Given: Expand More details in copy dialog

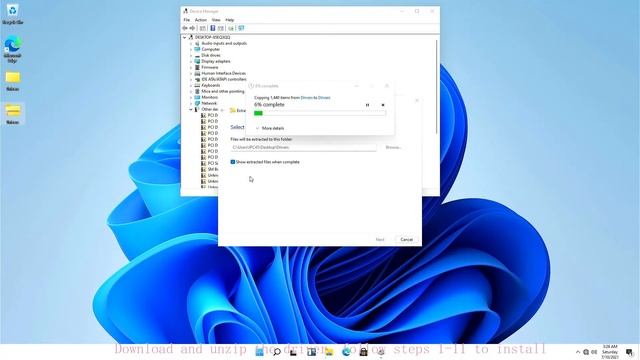Looking at the screenshot, I should click(x=270, y=128).
